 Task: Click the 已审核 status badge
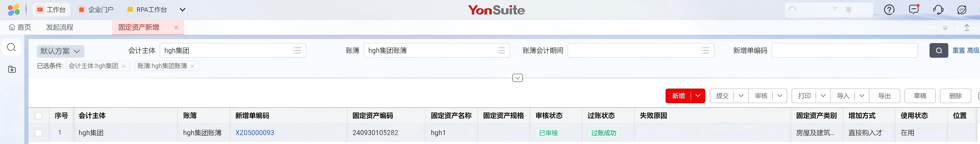pyautogui.click(x=548, y=133)
